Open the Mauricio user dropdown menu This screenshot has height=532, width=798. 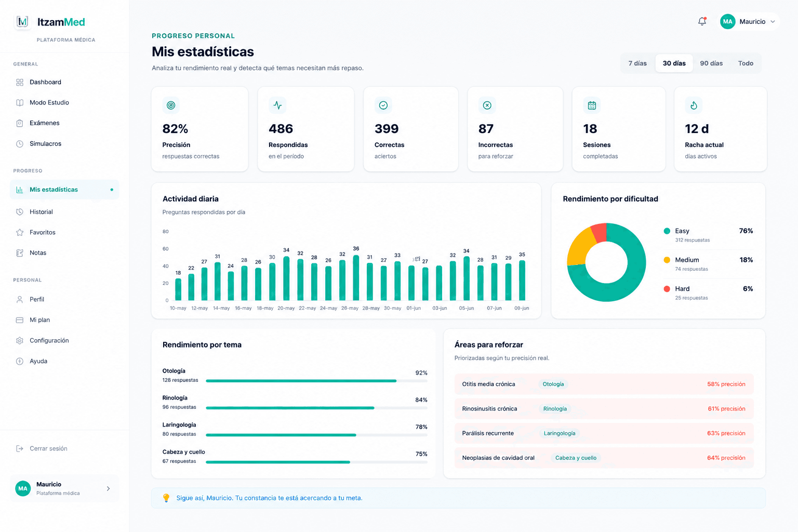(x=749, y=21)
